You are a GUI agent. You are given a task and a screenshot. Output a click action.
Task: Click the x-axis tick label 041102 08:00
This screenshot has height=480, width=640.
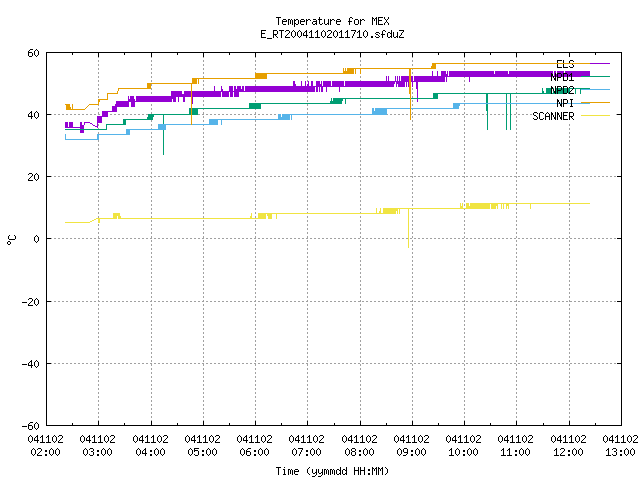[359, 446]
